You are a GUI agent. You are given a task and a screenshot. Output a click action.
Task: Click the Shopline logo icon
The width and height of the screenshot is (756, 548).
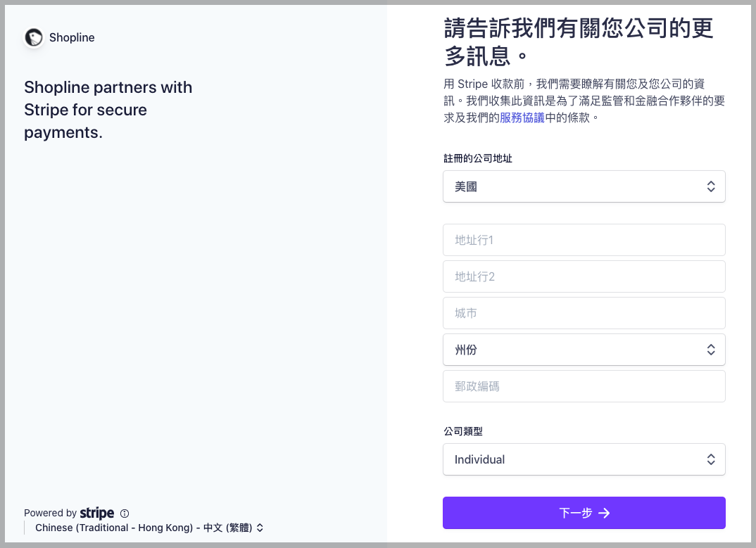(x=33, y=37)
